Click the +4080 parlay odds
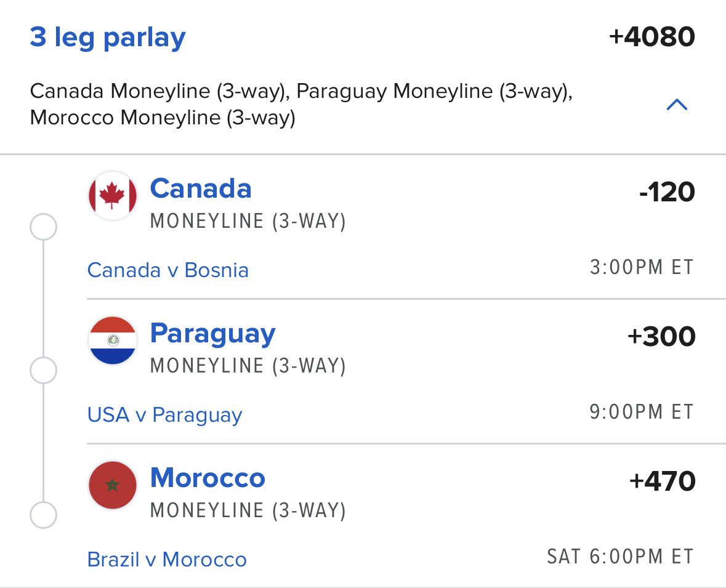 point(652,36)
